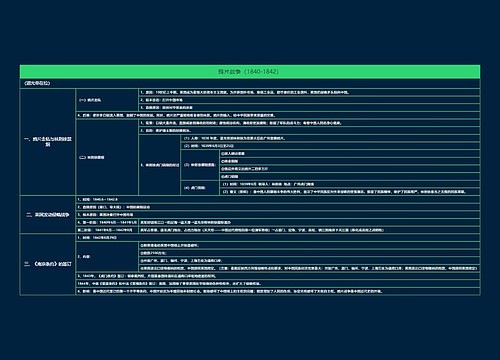Select section 一 鸦片走私与林则徐禁烟 cell
This screenshot has height=360, width=500.
pos(48,142)
